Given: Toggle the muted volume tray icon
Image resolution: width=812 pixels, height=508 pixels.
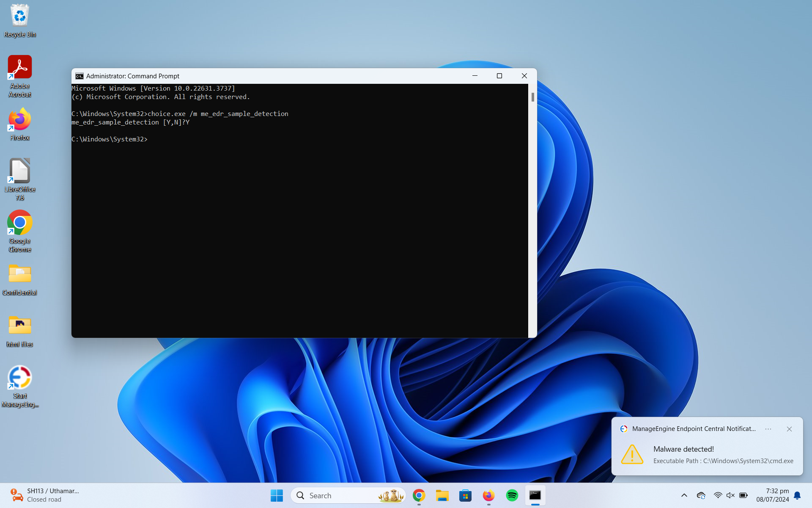Looking at the screenshot, I should pyautogui.click(x=730, y=495).
